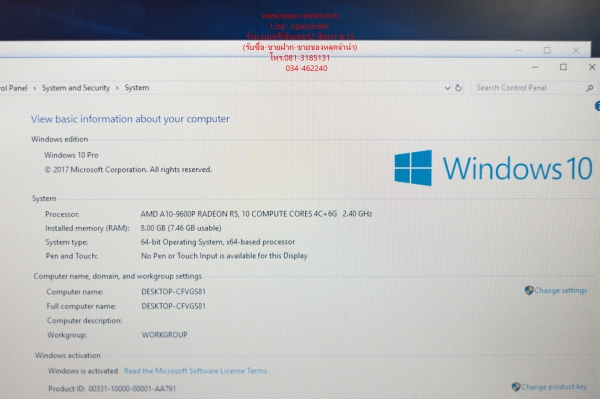This screenshot has height=399, width=600.
Task: Click the 'Windows edition' section header
Action: pyautogui.click(x=60, y=139)
